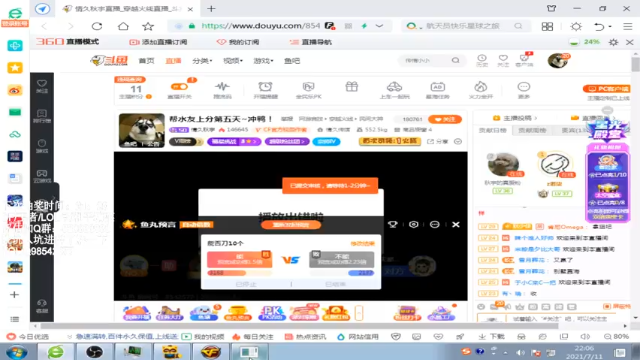
Task: Open the gift box icon in streamer toolbar
Action: tap(351, 87)
